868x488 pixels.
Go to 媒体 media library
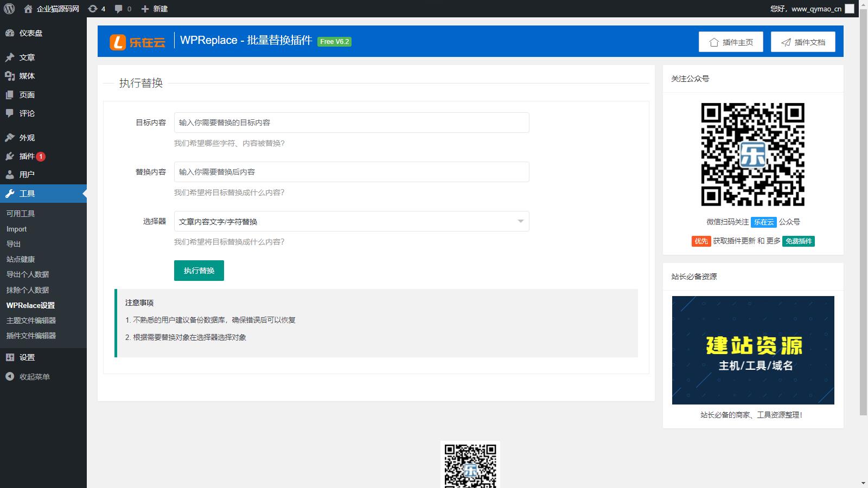coord(27,76)
